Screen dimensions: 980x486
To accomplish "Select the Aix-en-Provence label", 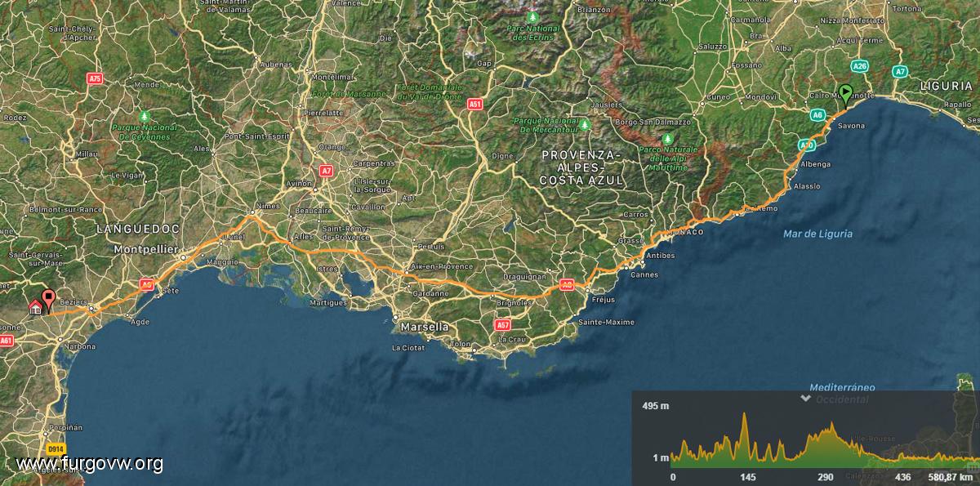I will click(442, 267).
